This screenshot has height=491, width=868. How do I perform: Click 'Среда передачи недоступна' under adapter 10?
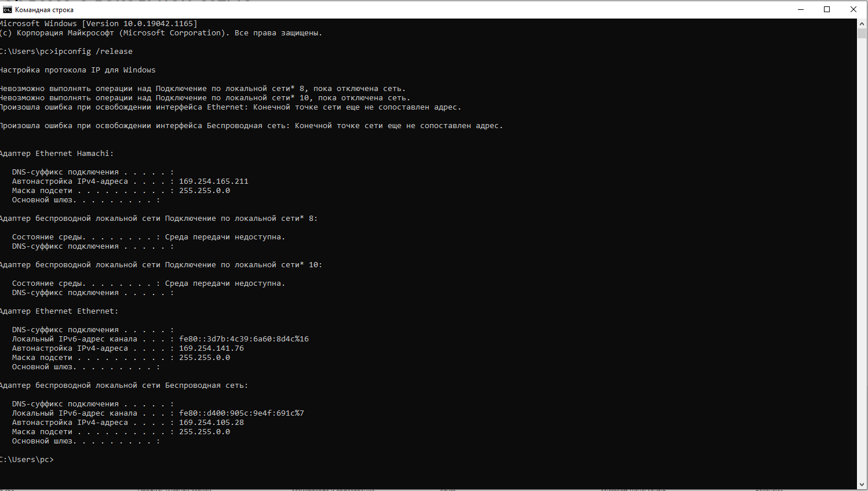tap(225, 283)
